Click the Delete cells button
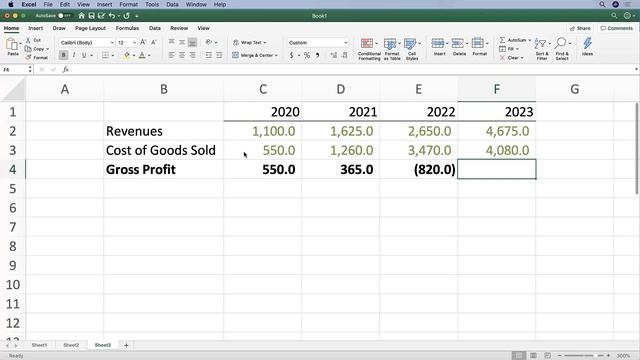Viewport: 640px width, 360px height. click(459, 47)
